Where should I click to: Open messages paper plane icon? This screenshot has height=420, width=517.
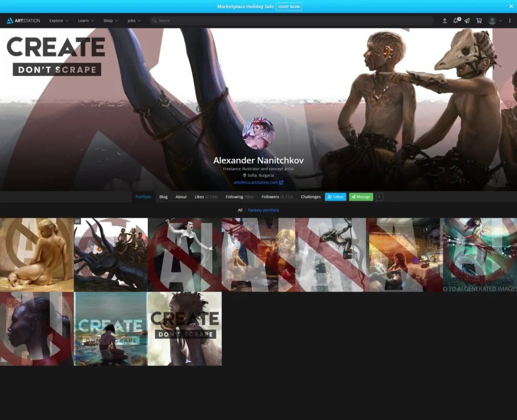[467, 21]
